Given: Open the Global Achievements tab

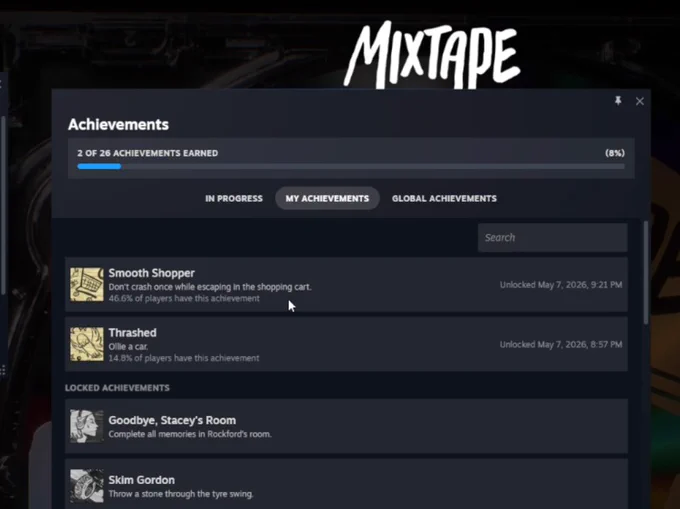Looking at the screenshot, I should pos(444,198).
